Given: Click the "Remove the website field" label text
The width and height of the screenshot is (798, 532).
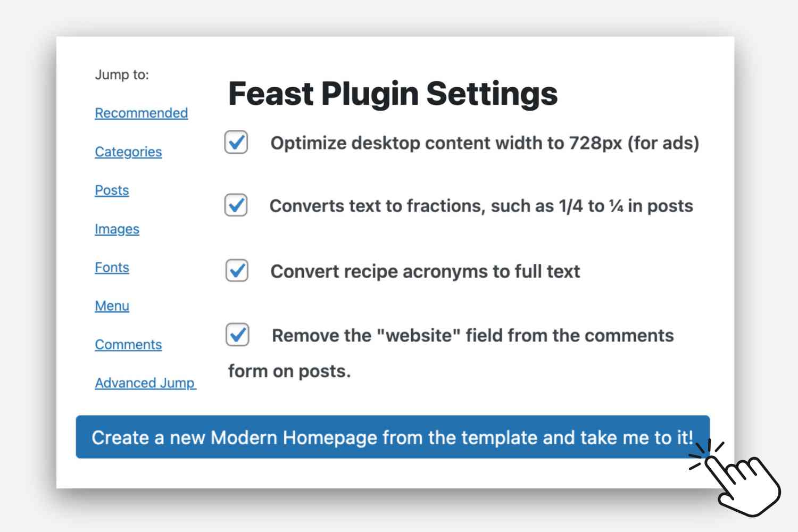Looking at the screenshot, I should 472,336.
